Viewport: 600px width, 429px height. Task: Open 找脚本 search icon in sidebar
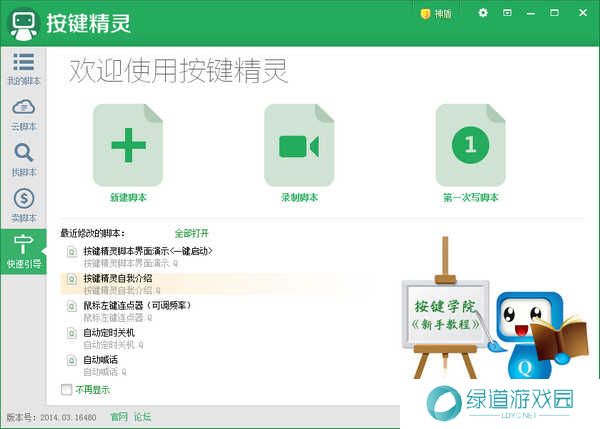(x=23, y=160)
